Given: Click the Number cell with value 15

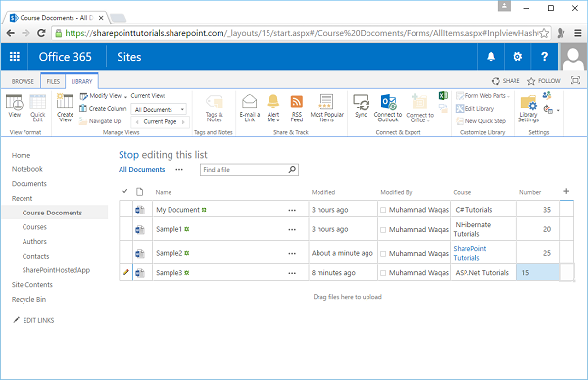Looking at the screenshot, I should coord(538,273).
